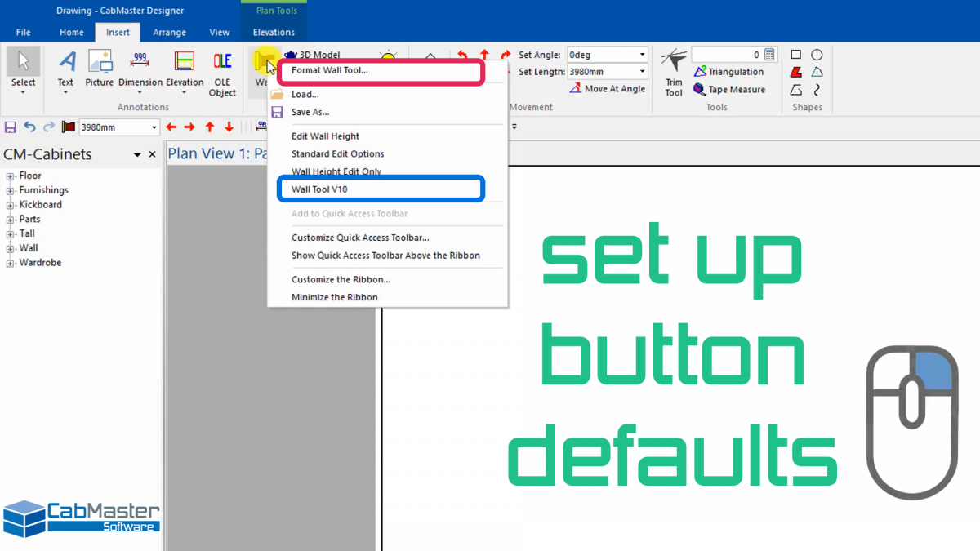Insert a 3D Model
Screen dimensions: 980x551
tap(313, 55)
